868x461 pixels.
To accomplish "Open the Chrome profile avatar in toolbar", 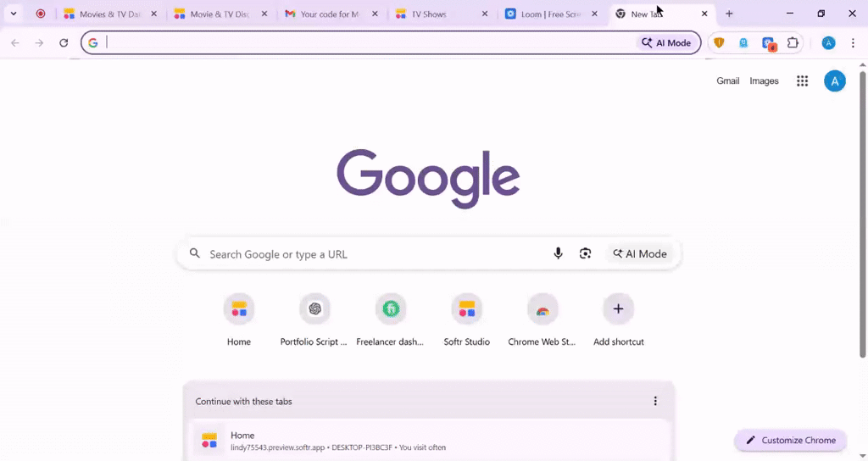I will tap(828, 42).
